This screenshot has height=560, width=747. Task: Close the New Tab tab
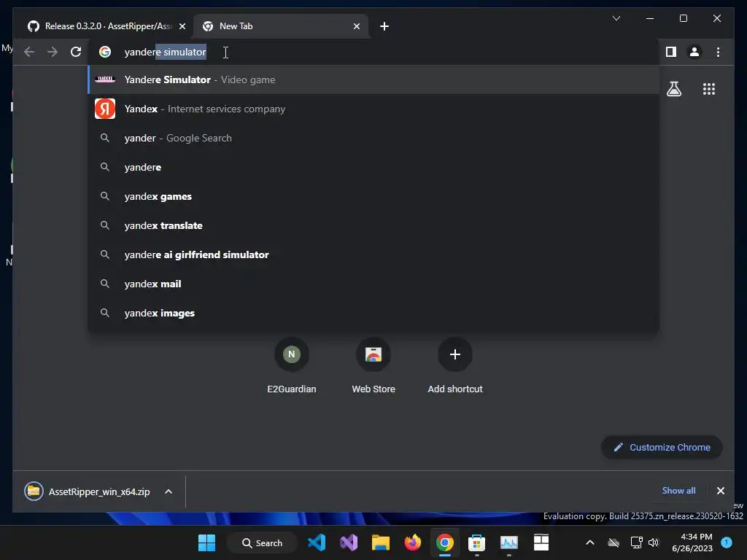pos(356,26)
